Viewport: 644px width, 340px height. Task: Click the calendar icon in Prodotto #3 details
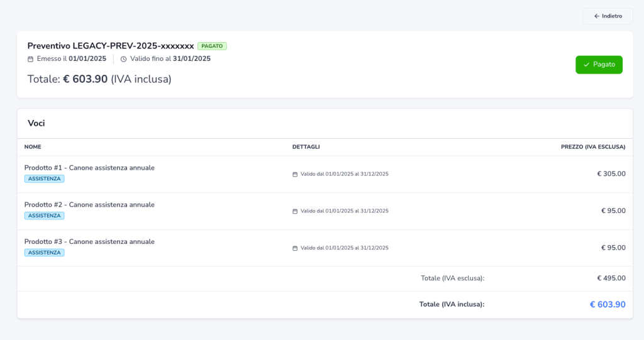295,248
